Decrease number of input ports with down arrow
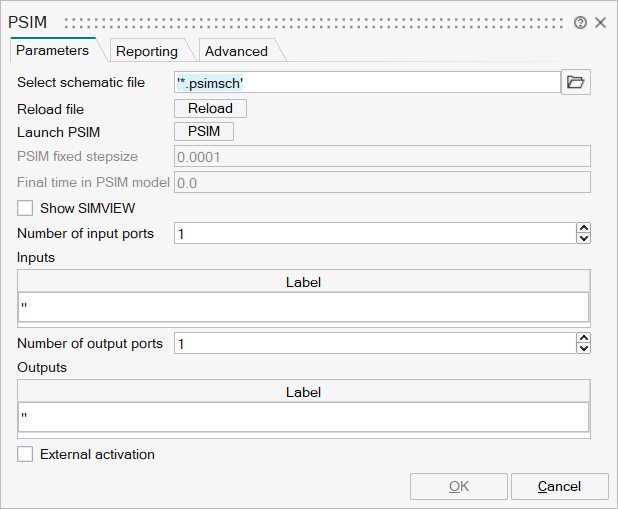 (583, 238)
